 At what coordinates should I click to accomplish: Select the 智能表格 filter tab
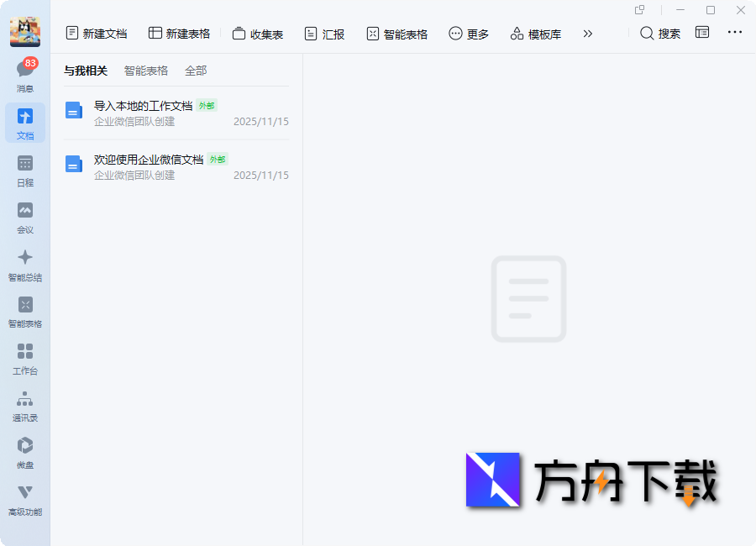point(146,71)
